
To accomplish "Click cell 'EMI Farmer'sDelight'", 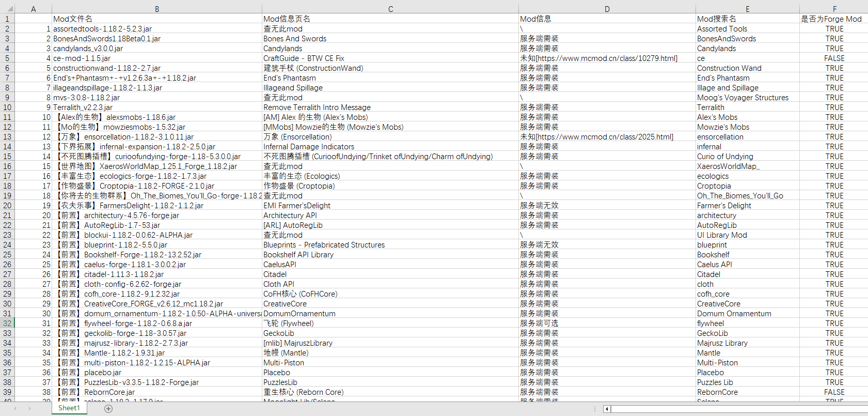I will [x=390, y=206].
